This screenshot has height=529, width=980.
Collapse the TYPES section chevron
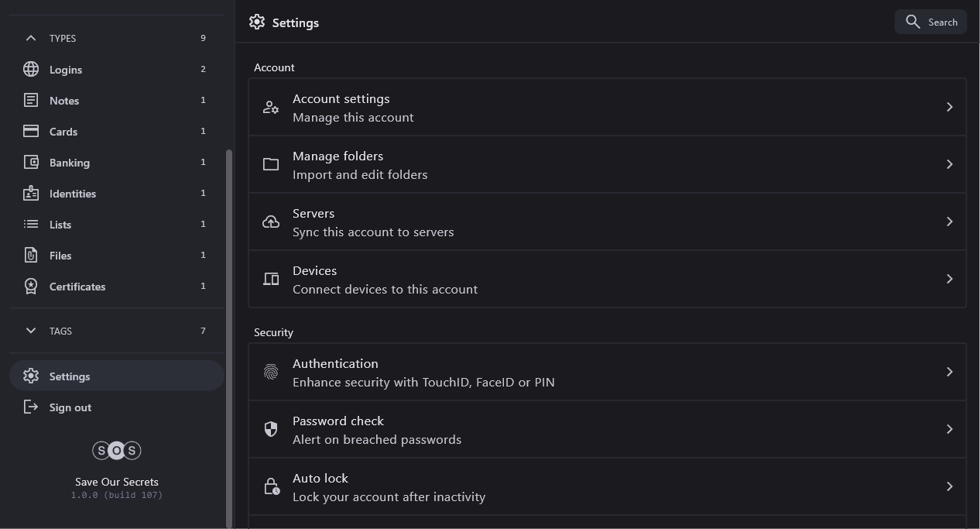[31, 38]
